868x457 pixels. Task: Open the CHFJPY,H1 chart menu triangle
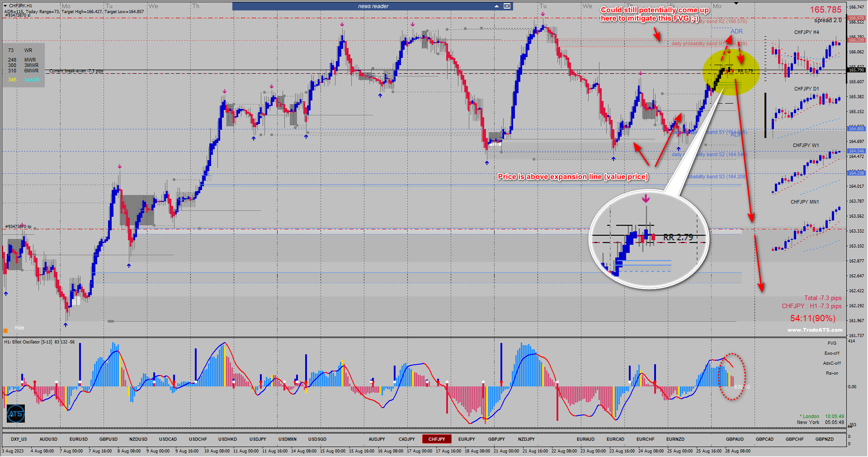[5, 6]
